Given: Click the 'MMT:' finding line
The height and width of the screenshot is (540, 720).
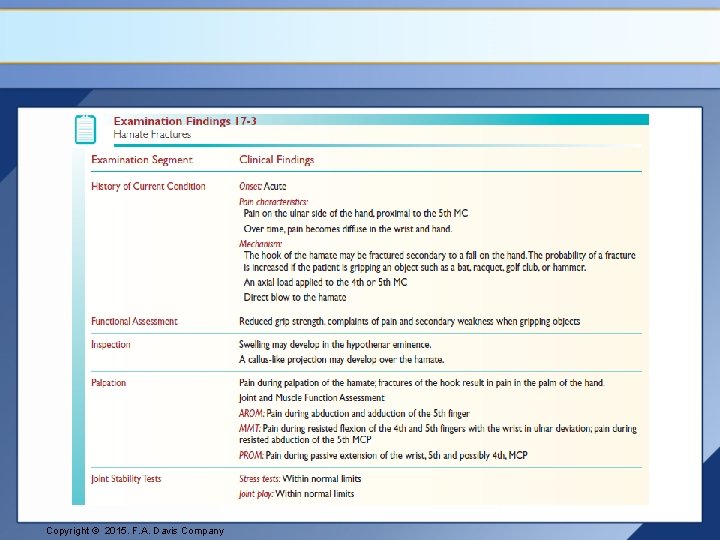Looking at the screenshot, I should coord(438,434).
